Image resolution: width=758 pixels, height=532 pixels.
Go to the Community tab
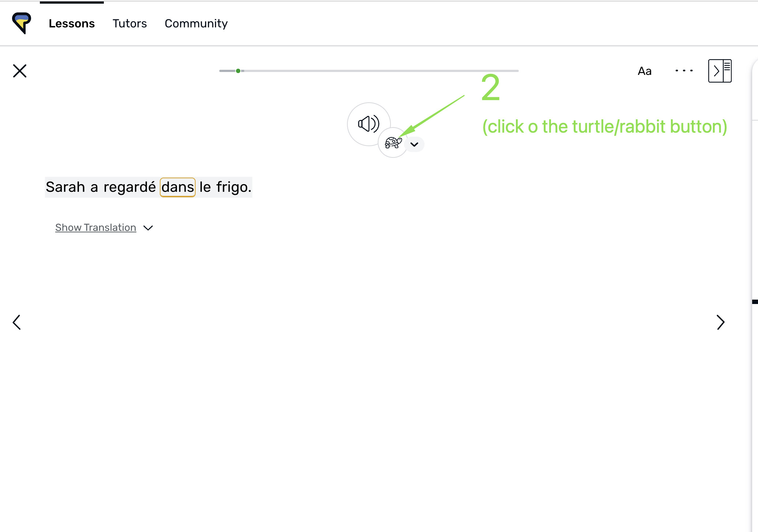[x=196, y=23]
